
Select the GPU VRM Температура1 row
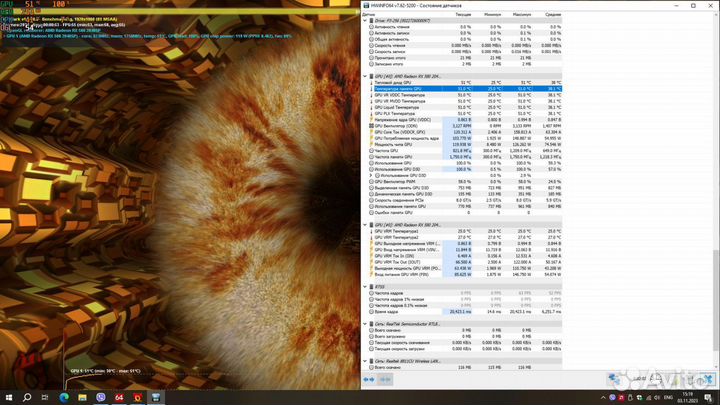[x=465, y=231]
